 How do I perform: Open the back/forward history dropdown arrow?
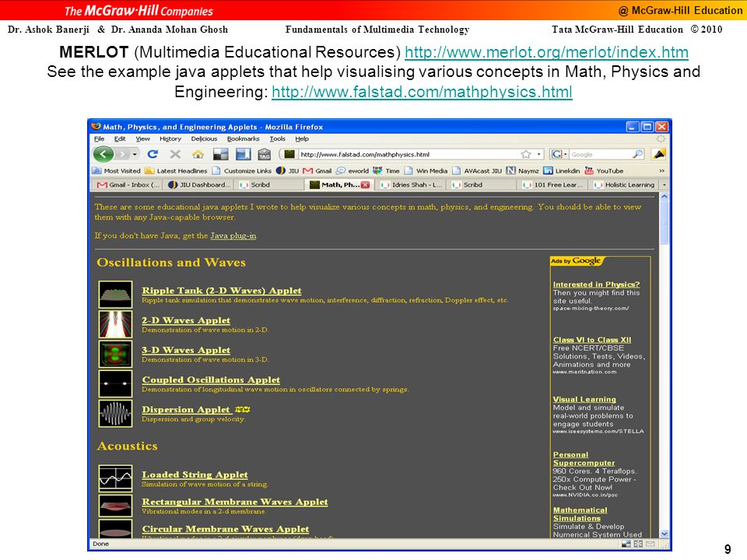(135, 154)
